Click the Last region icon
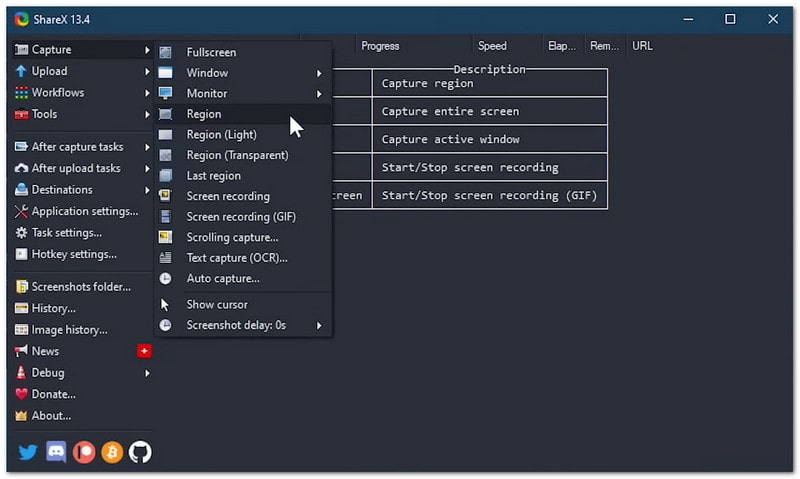Screen dimensions: 800x479 pos(165,175)
